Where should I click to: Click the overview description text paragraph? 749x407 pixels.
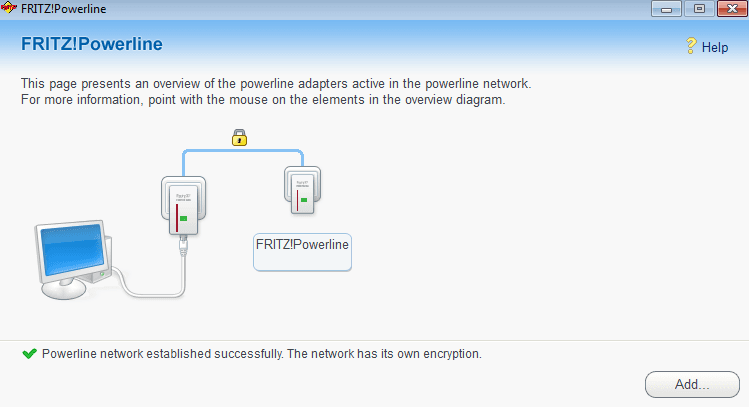(x=276, y=91)
